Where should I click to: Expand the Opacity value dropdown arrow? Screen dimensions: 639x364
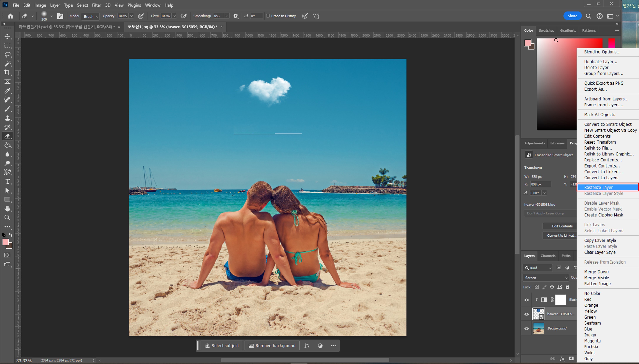(x=131, y=16)
